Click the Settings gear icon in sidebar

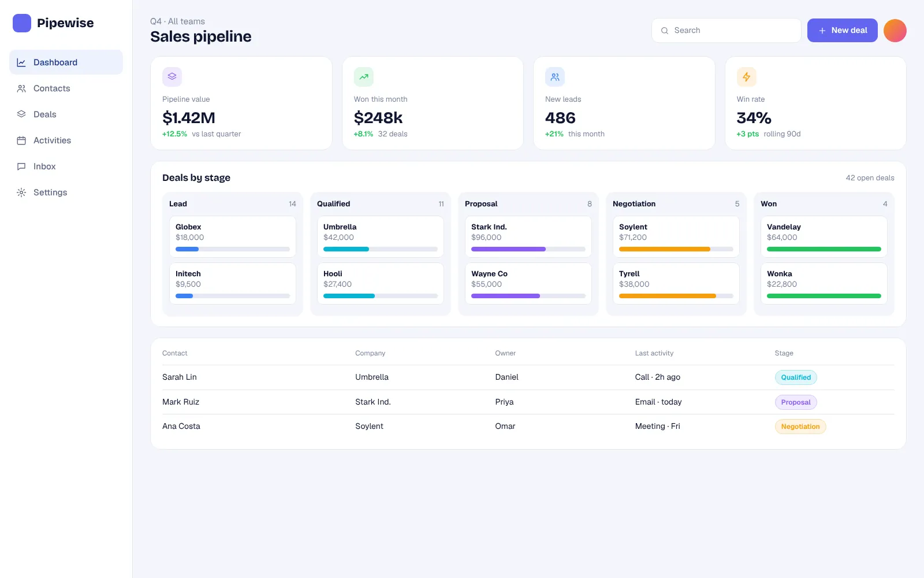coord(21,192)
